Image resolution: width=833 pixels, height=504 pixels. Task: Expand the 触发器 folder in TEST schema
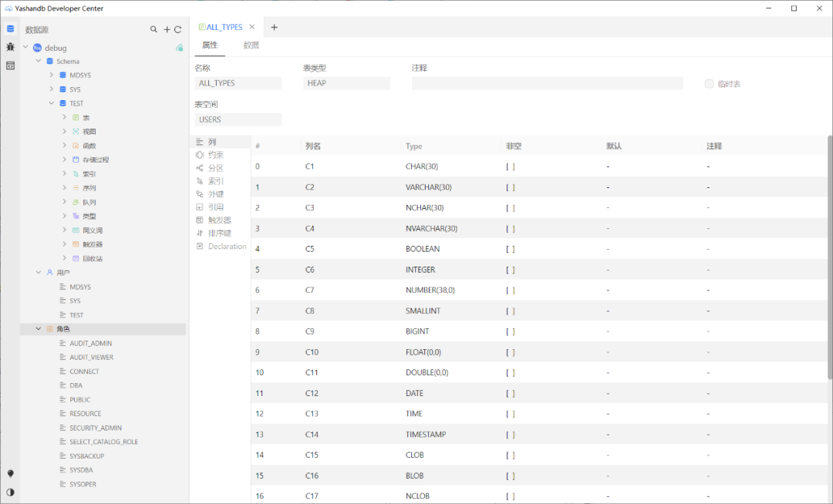[x=64, y=244]
